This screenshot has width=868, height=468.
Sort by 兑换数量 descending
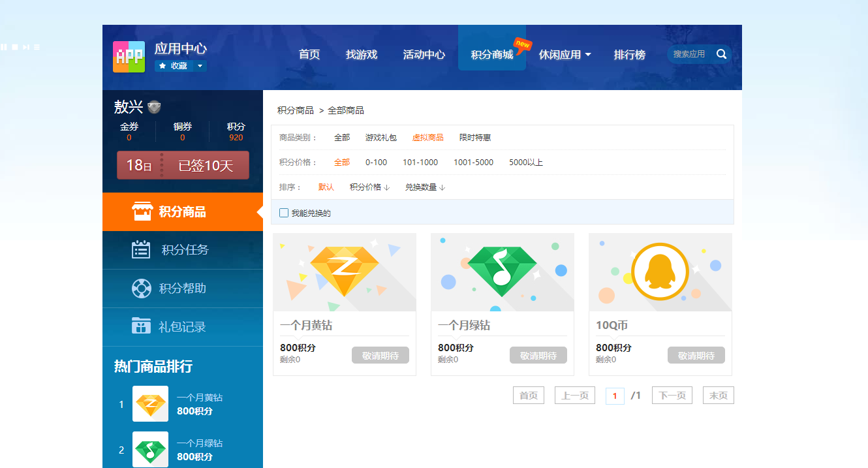[425, 187]
